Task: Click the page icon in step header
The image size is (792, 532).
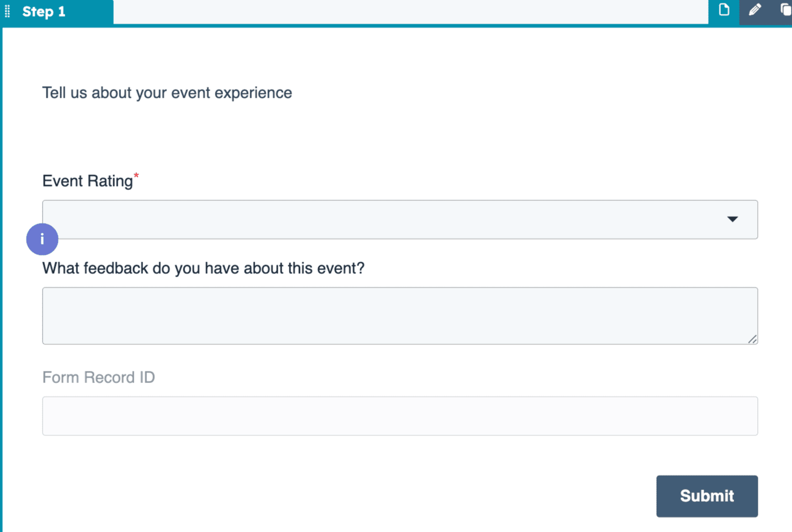Action: [724, 10]
